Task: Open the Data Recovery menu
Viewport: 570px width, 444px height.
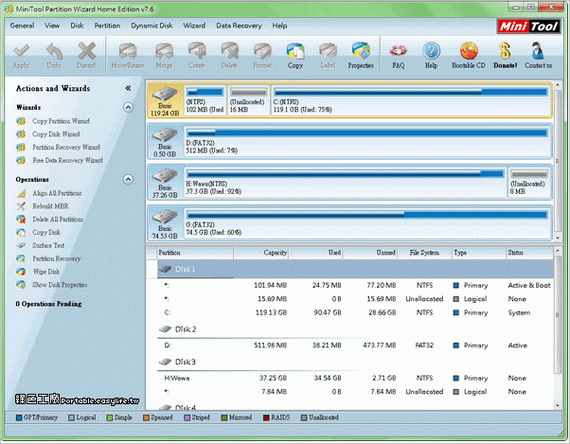Action: [x=239, y=25]
